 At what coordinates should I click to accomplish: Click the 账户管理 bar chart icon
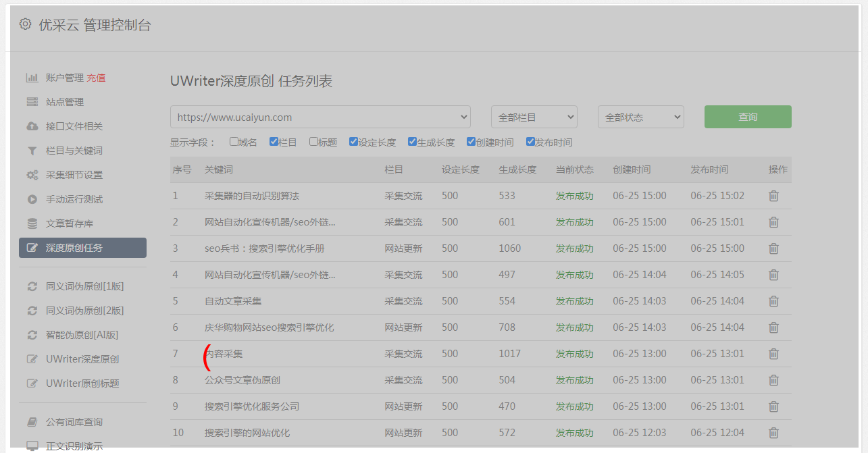32,78
